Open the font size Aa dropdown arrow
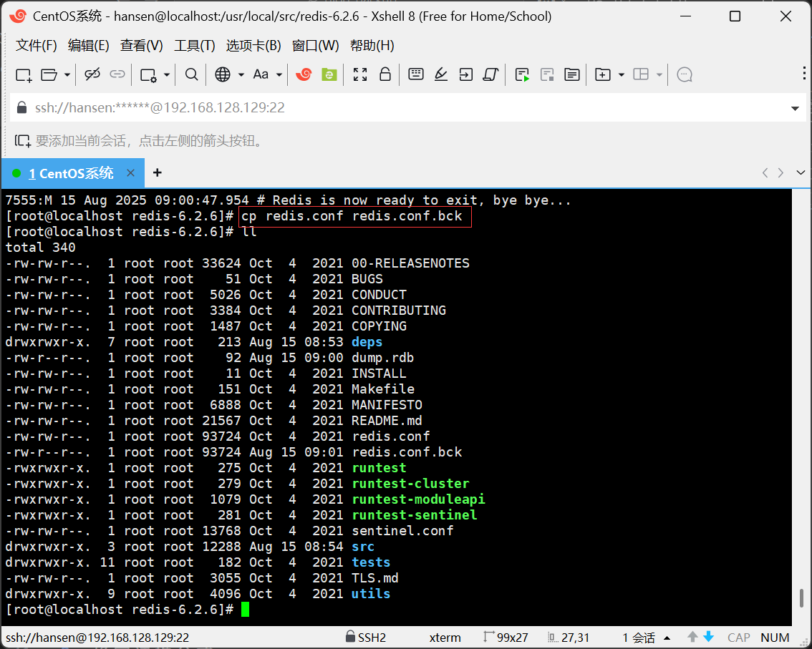 tap(279, 74)
